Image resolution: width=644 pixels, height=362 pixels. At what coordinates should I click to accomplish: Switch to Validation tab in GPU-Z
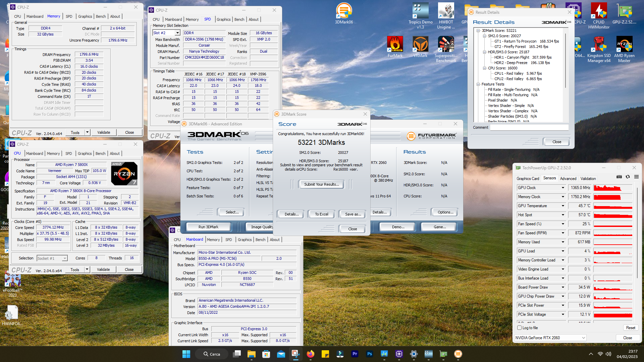[x=588, y=179]
